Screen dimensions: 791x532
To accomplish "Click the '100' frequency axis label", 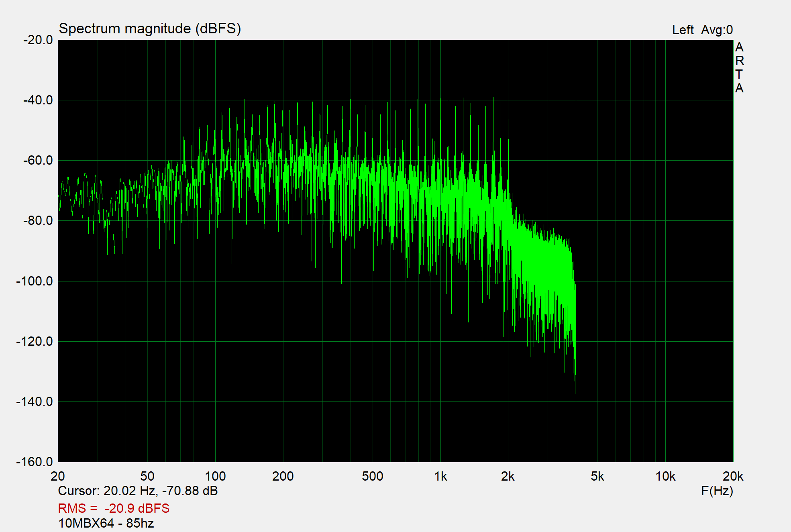I will 215,476.
